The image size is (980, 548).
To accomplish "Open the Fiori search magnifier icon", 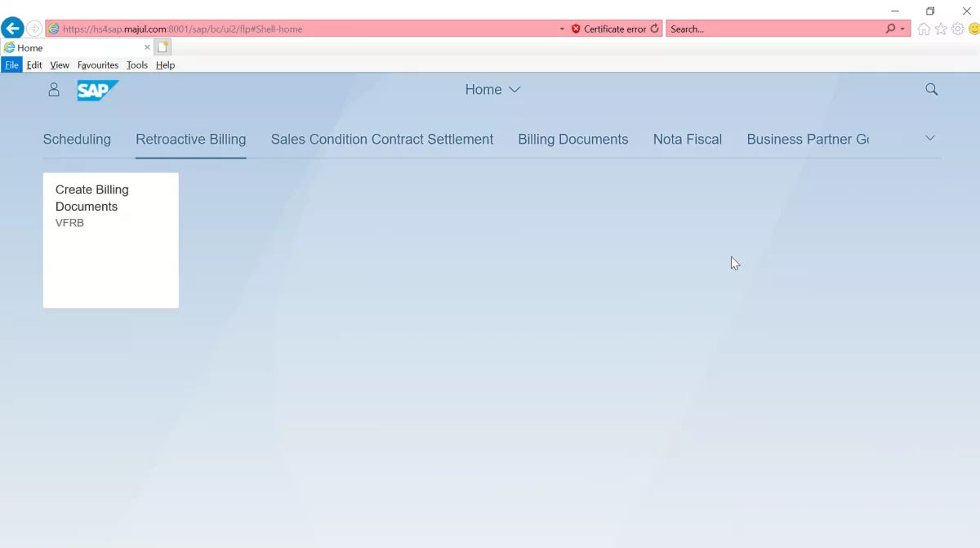I will coord(931,90).
